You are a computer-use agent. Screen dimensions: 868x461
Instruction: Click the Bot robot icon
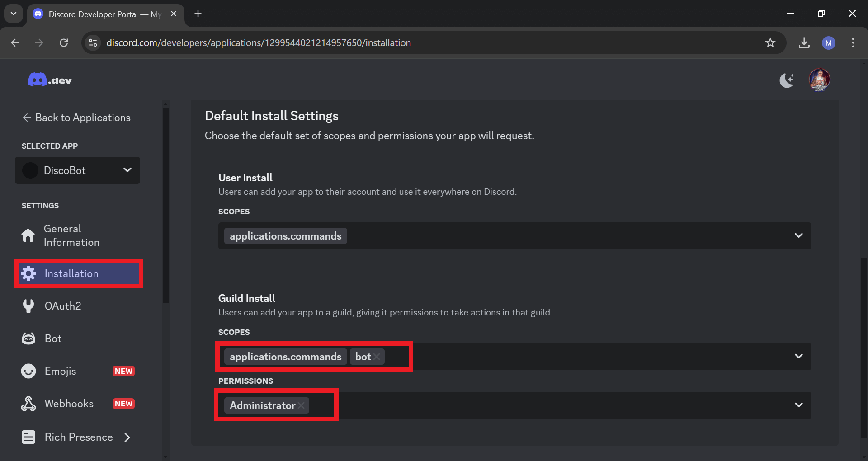[28, 339]
